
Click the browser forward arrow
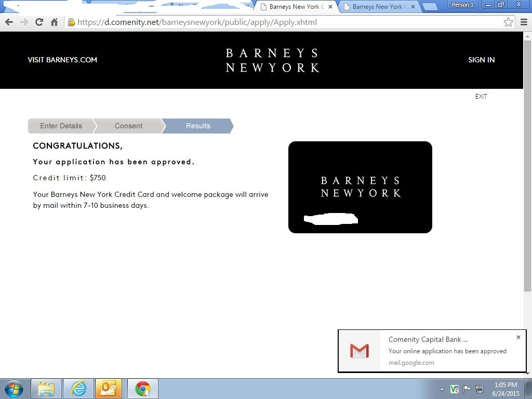click(x=24, y=22)
